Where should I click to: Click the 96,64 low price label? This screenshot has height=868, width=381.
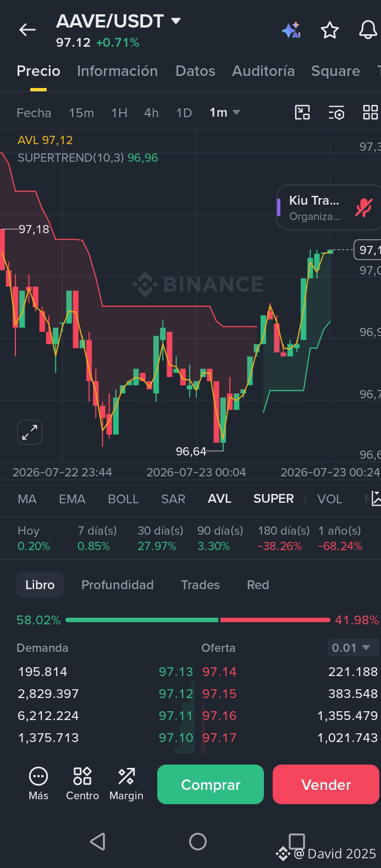pos(191,452)
